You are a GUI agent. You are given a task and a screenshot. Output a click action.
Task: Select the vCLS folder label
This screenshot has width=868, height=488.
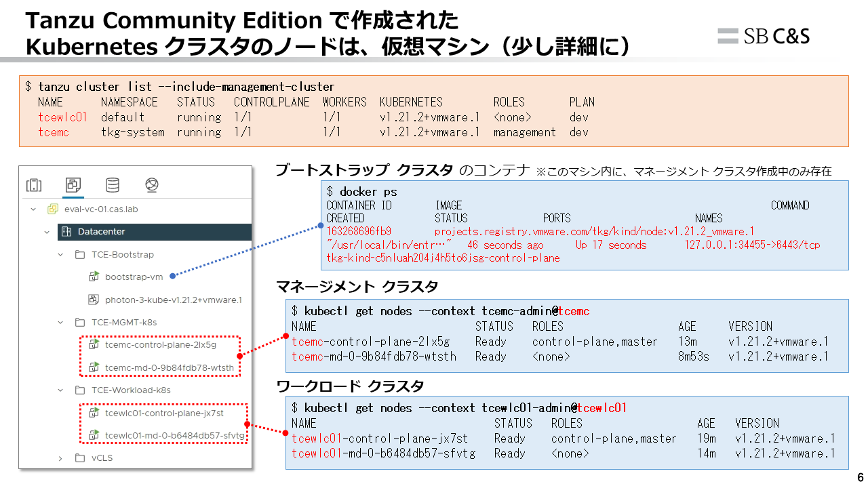click(102, 457)
